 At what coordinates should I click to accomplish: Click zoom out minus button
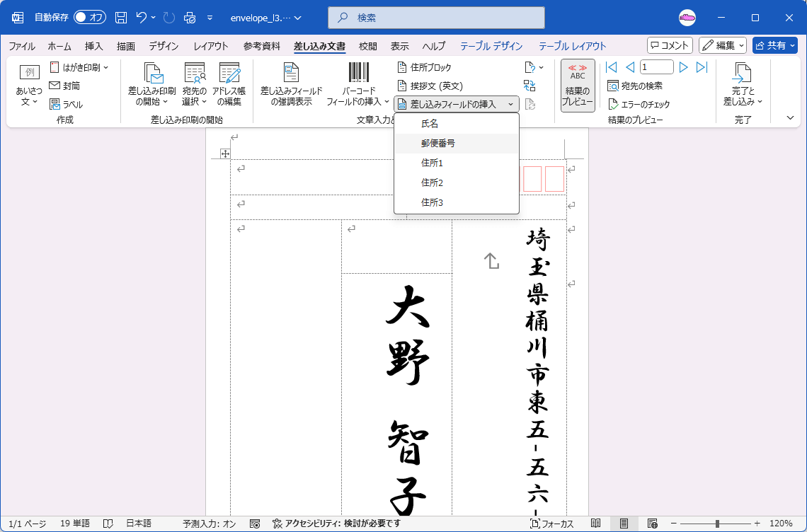pos(674,524)
